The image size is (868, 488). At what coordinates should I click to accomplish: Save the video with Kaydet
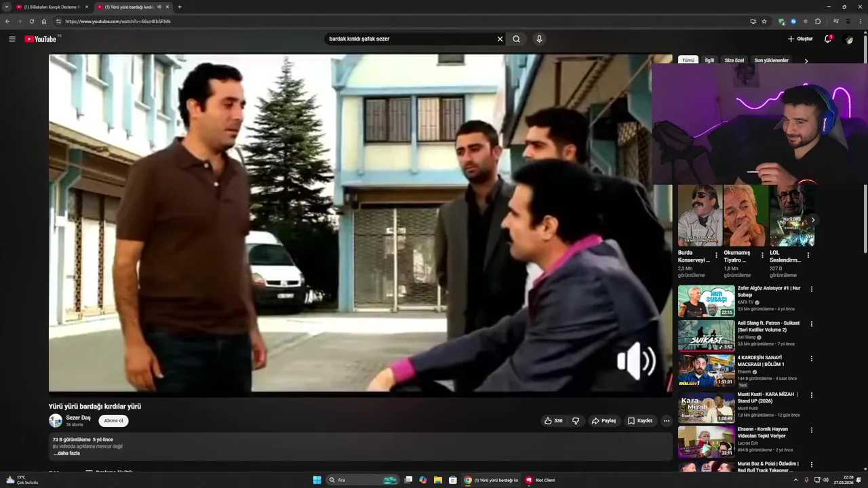639,421
